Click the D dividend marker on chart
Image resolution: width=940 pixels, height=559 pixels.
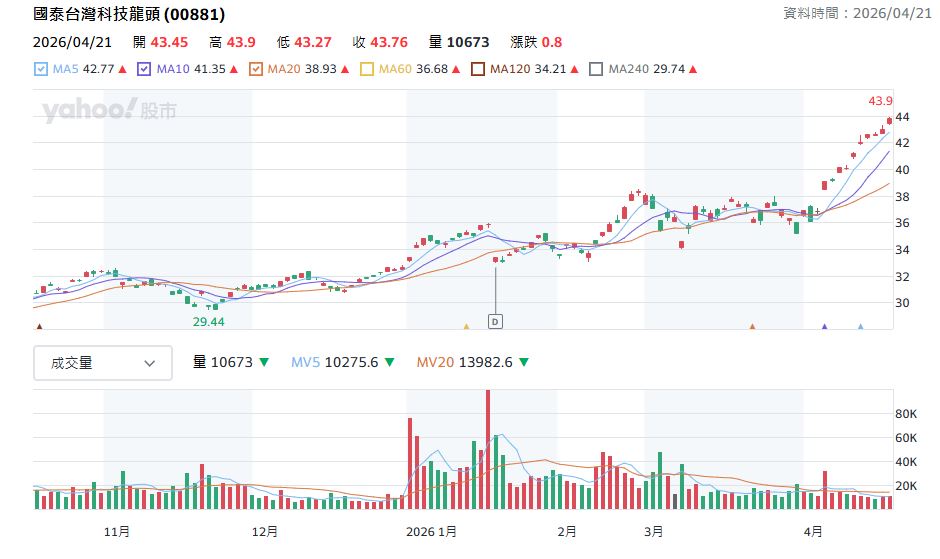pos(495,321)
